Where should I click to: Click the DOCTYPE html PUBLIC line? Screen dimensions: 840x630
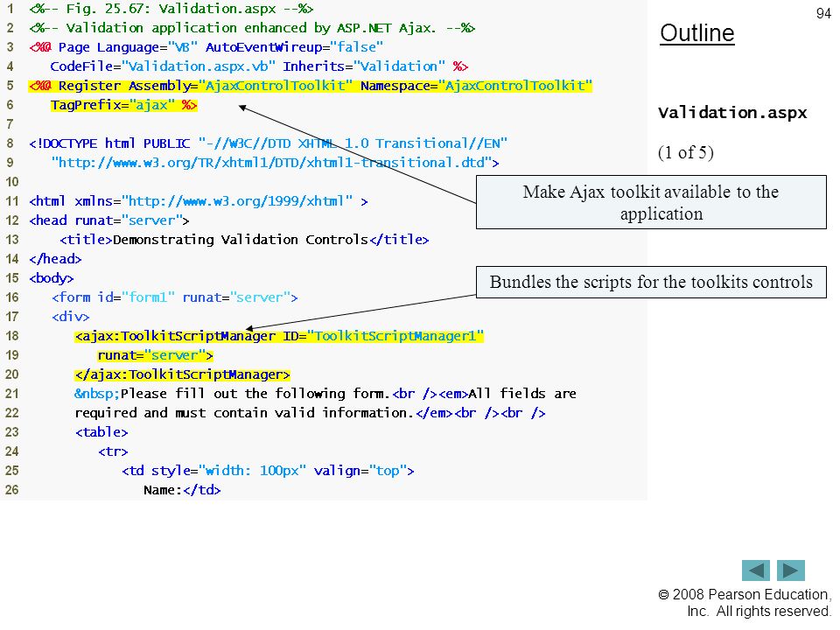(x=268, y=143)
